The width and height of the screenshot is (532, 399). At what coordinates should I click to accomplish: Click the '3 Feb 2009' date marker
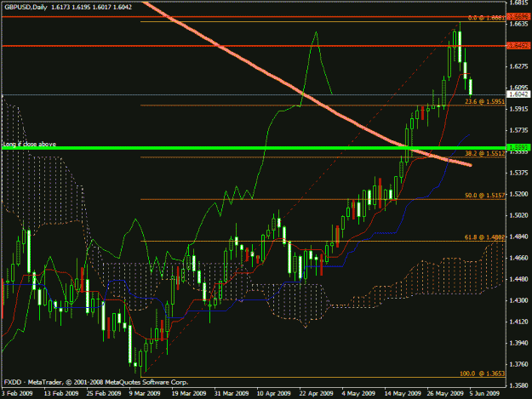(x=17, y=393)
